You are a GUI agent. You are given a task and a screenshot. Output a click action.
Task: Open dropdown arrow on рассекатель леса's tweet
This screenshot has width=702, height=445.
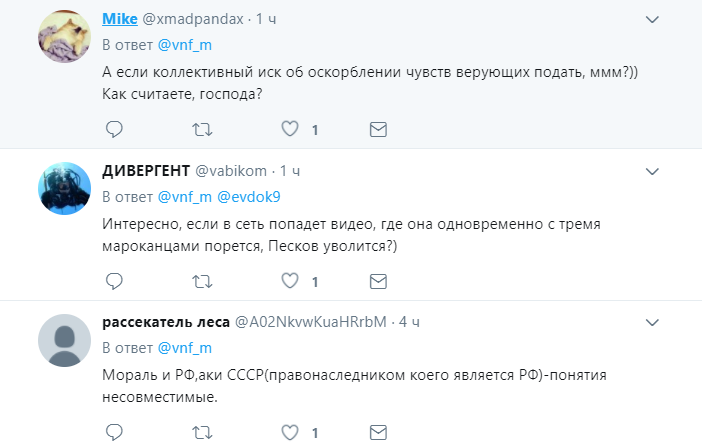pos(652,323)
